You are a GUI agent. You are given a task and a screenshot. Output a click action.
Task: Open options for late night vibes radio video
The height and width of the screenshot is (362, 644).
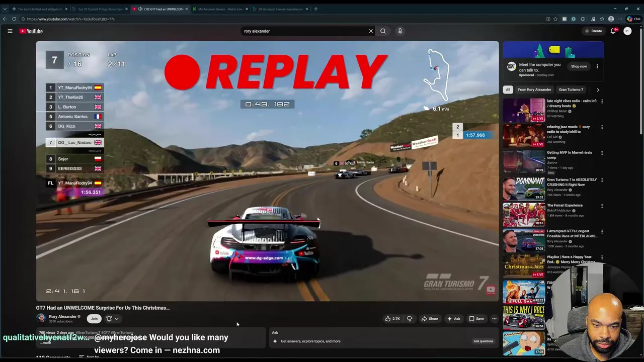click(x=602, y=101)
